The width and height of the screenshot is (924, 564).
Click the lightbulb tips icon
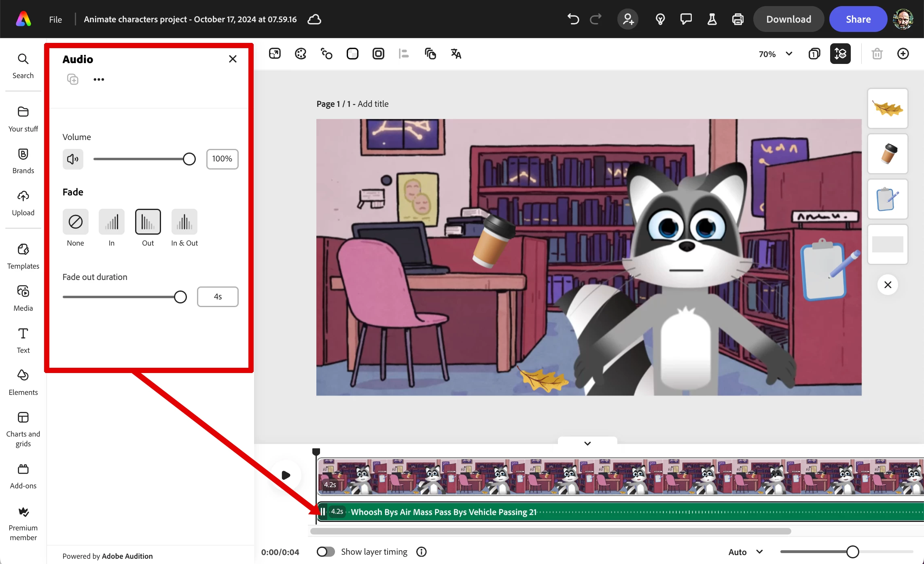tap(660, 19)
